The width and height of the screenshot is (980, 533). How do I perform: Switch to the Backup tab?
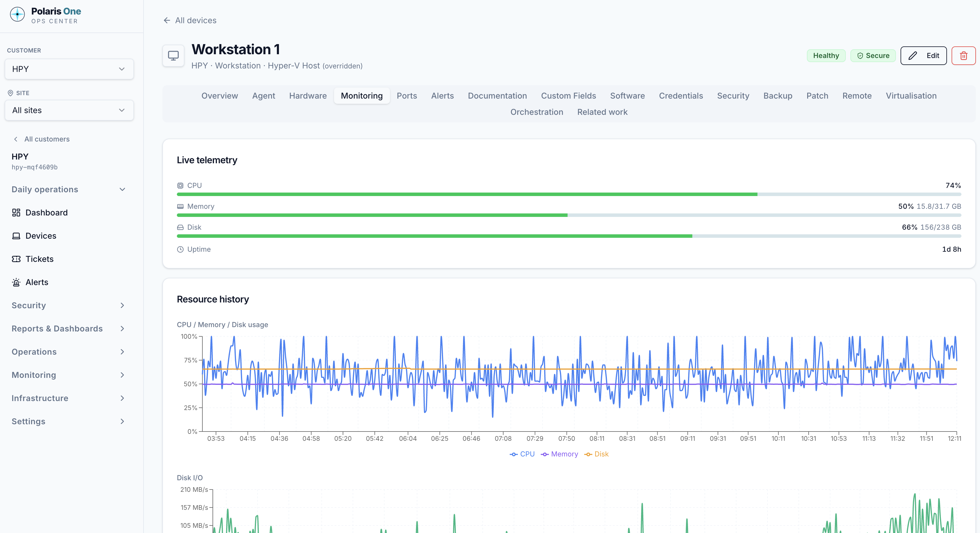778,96
